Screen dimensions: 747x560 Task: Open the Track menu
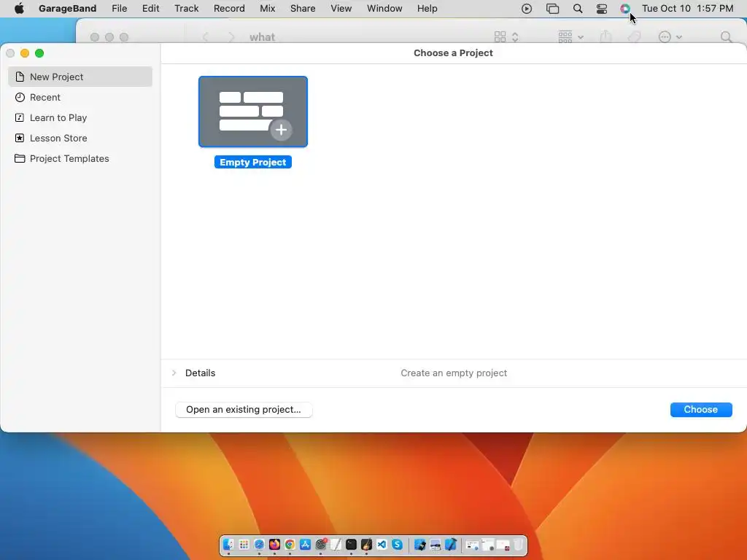(186, 9)
